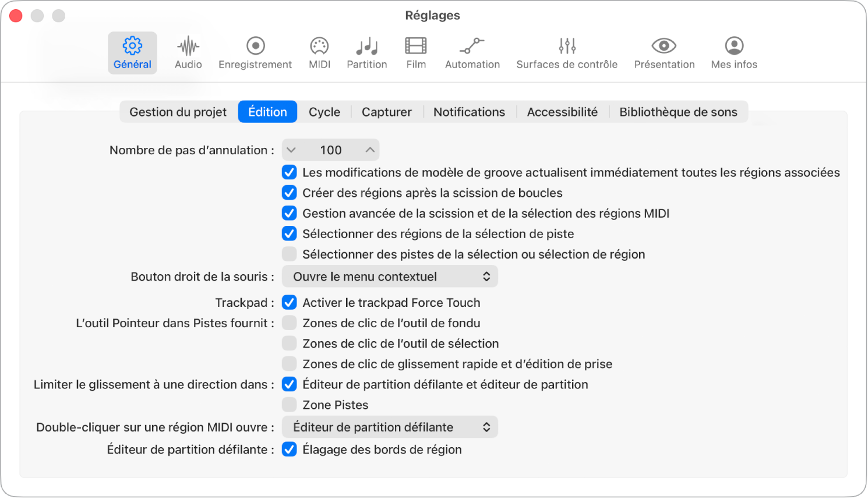Open the Notifications tab
Image resolution: width=868 pixels, height=499 pixels.
(468, 111)
